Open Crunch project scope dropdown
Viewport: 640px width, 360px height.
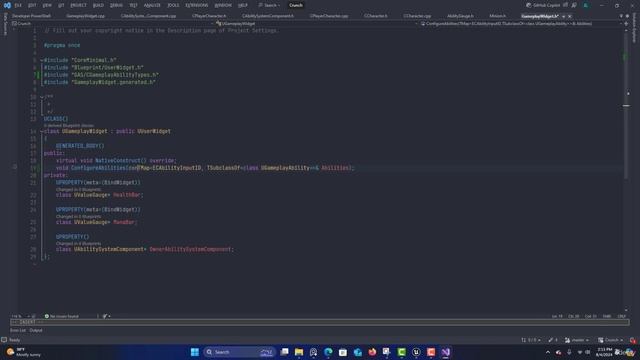112,24
